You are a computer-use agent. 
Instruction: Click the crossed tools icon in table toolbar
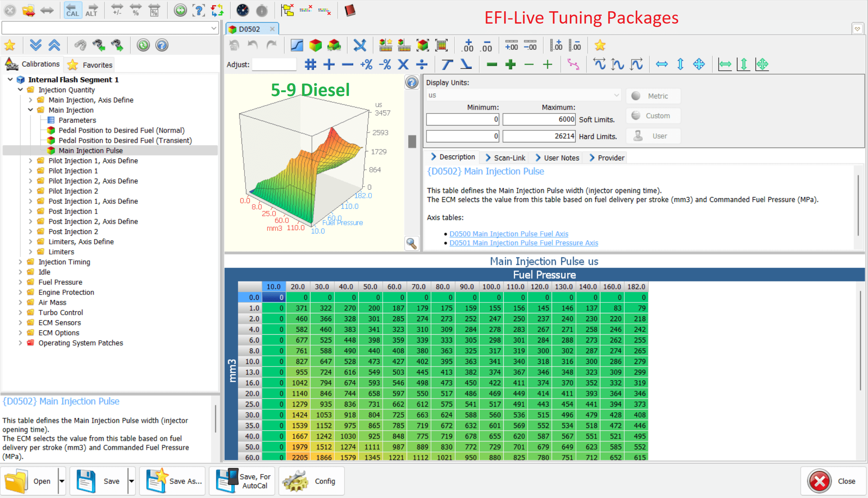click(359, 45)
